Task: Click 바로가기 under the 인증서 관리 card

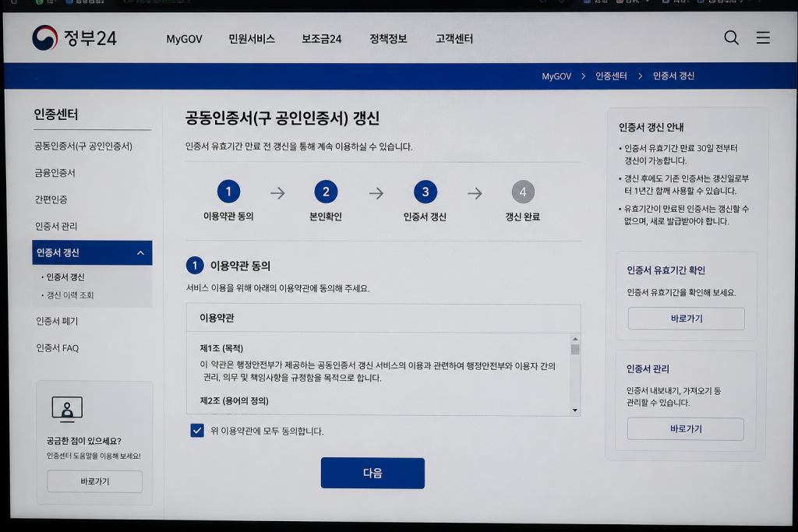Action: click(x=686, y=428)
